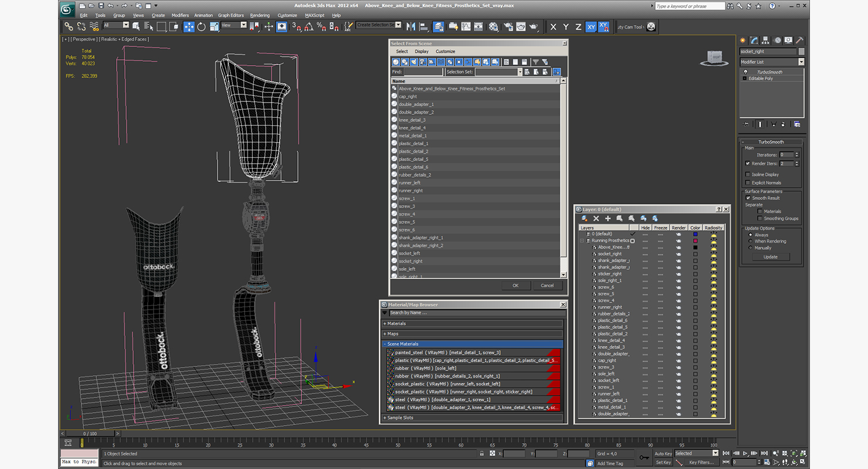868x469 pixels.
Task: Click the Mirror tool icon
Action: (411, 26)
